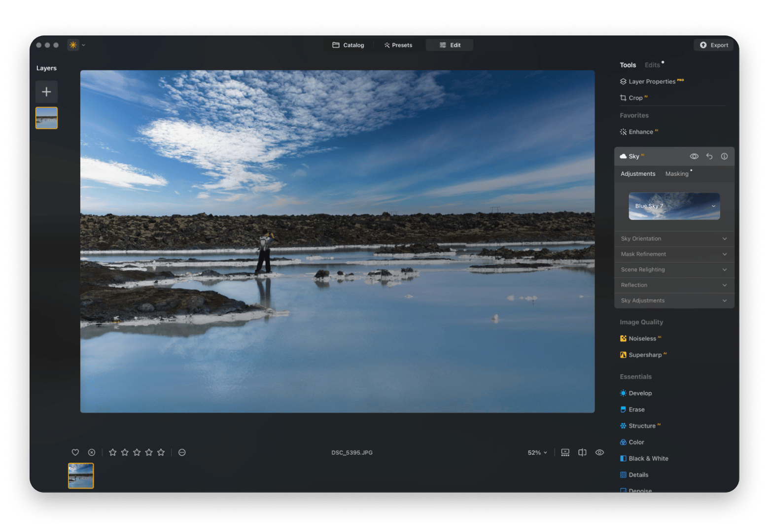This screenshot has height=532, width=769.
Task: Open the Black & White tool
Action: [648, 458]
